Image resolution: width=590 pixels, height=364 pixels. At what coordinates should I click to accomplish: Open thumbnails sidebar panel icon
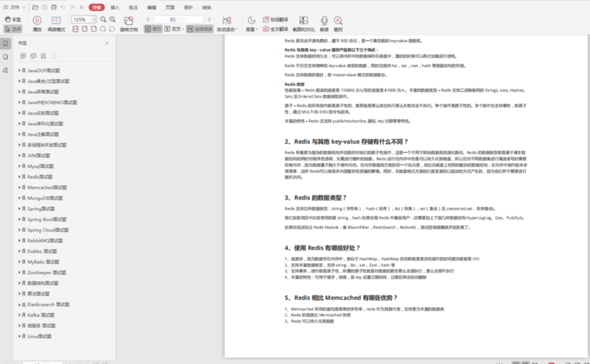point(6,57)
